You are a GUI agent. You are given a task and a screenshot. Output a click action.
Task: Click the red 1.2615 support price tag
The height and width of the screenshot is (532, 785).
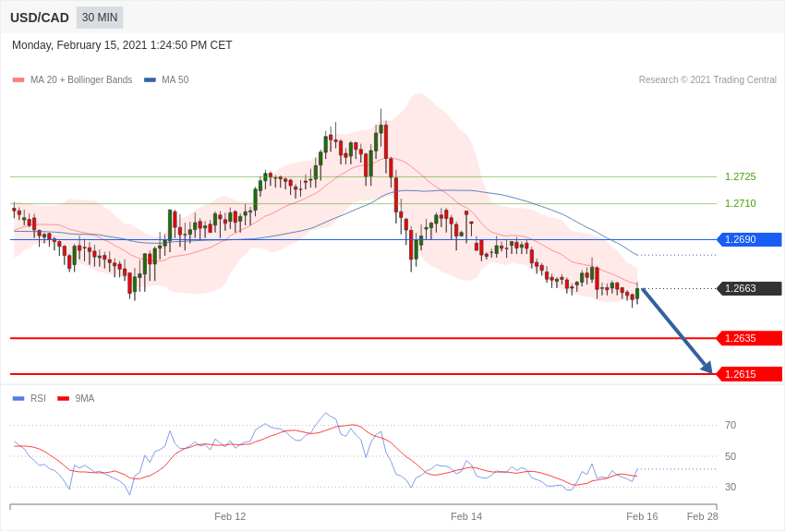[750, 374]
